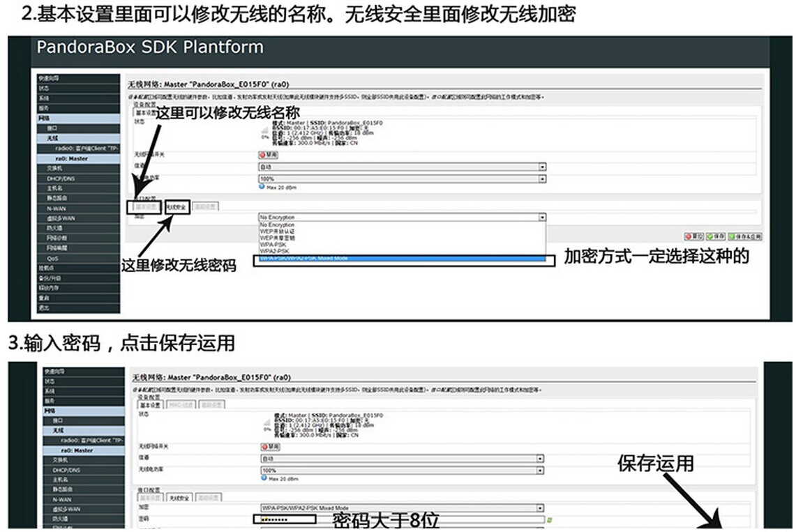Click the PandoraBox SDK Plantform header title

[x=150, y=47]
